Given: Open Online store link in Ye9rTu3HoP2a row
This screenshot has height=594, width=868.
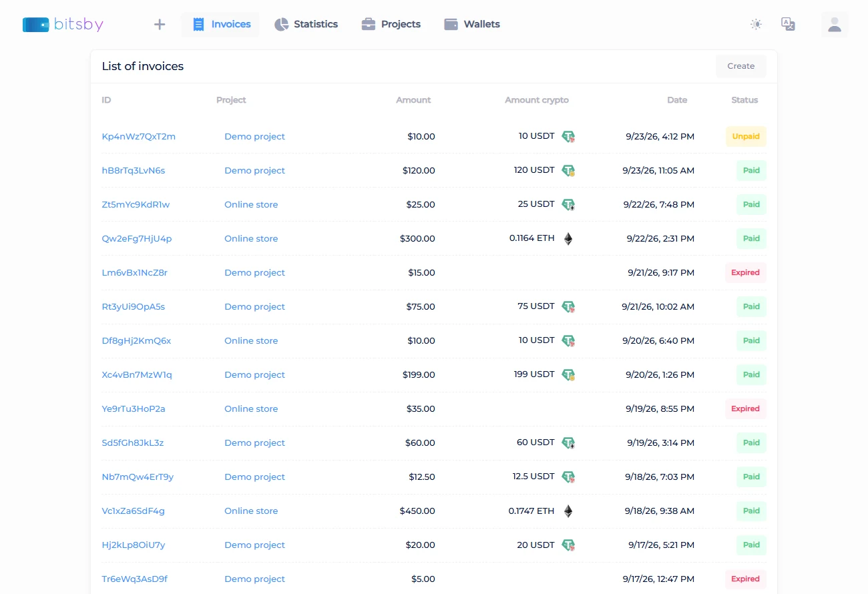Looking at the screenshot, I should [x=251, y=409].
